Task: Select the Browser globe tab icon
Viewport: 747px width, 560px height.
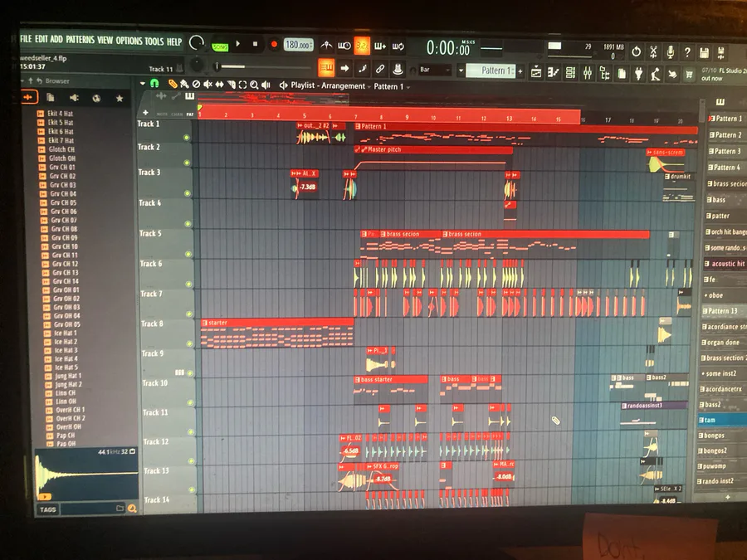Action: pos(97,98)
